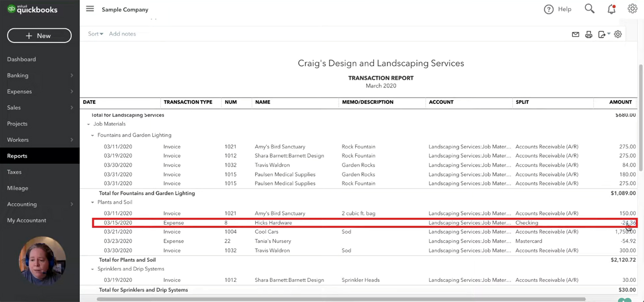This screenshot has width=644, height=302.
Task: Print the transaction report
Action: pos(589,34)
